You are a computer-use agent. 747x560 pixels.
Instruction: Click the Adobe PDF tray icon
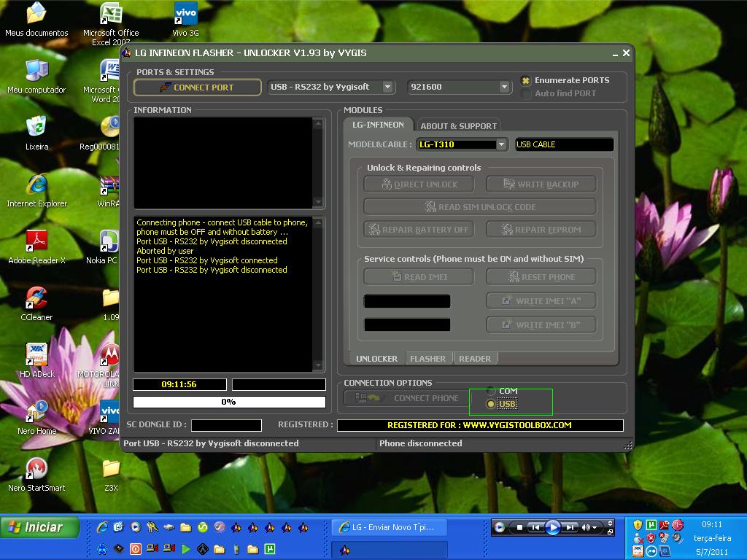point(664,525)
